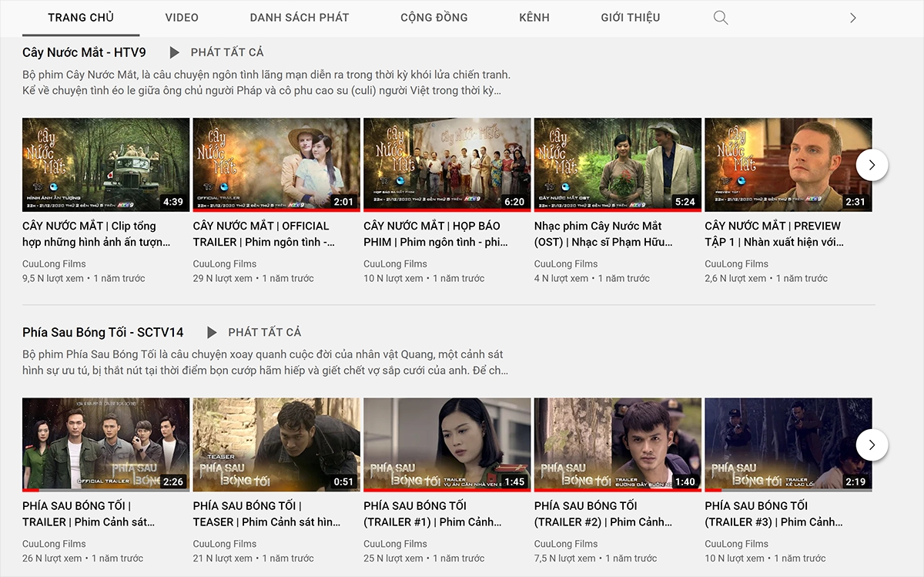Click PHÁT TẤT CẢ for Phía Sau Bóng Tối playlist
Viewport: 924px width, 577px height.
[265, 333]
